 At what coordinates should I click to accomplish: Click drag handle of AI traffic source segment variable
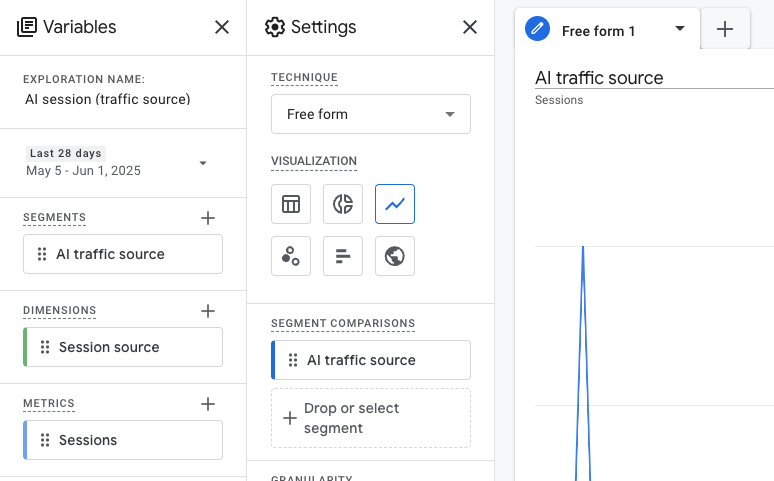pyautogui.click(x=42, y=254)
